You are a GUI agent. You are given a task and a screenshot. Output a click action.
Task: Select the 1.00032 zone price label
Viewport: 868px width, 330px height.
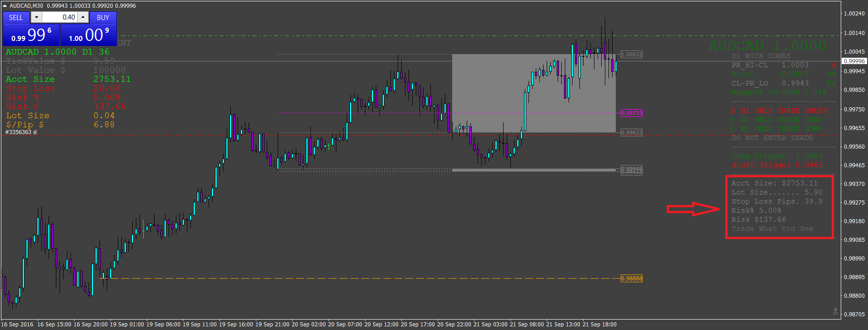632,55
